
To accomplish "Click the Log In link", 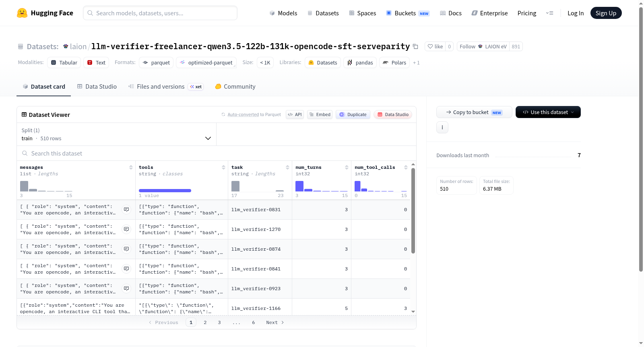I will pyautogui.click(x=576, y=13).
